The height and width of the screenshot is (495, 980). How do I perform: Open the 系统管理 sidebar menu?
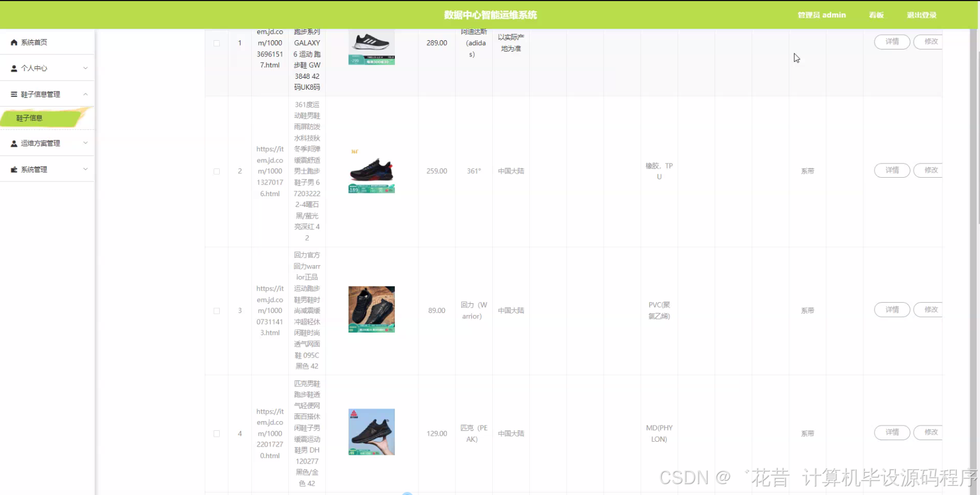[47, 170]
